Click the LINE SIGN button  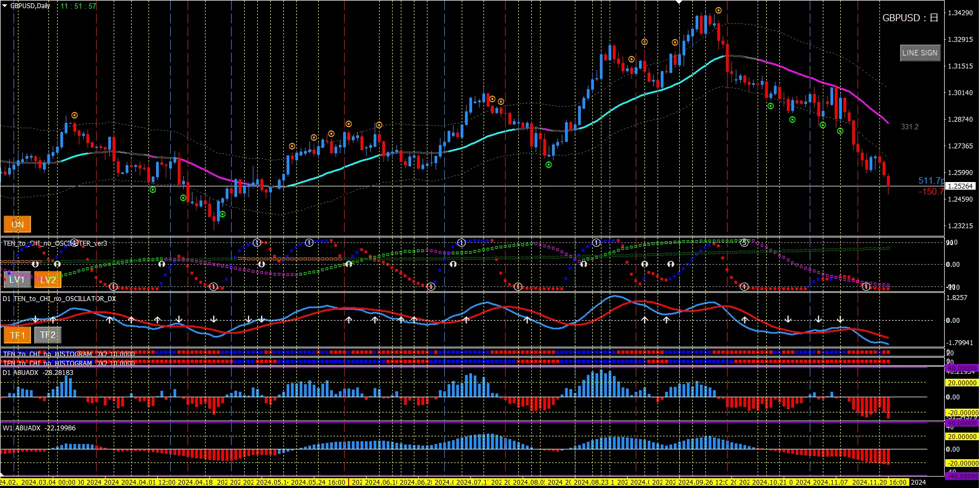(x=920, y=53)
